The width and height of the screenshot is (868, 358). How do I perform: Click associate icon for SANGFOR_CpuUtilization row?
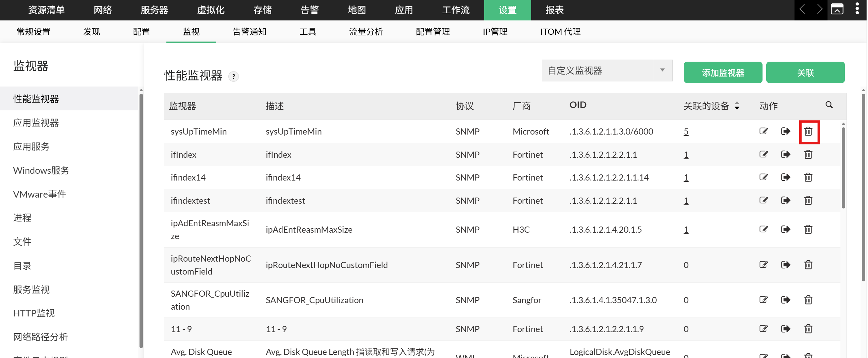[785, 300]
